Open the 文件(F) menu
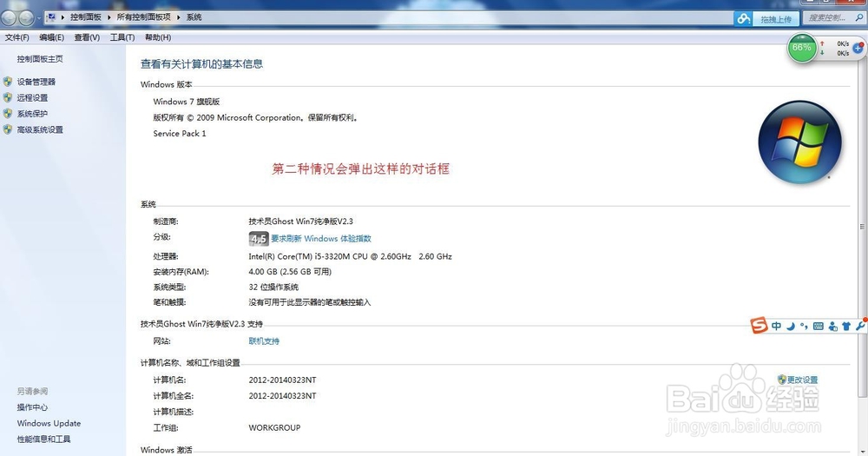The width and height of the screenshot is (868, 456). coord(16,37)
